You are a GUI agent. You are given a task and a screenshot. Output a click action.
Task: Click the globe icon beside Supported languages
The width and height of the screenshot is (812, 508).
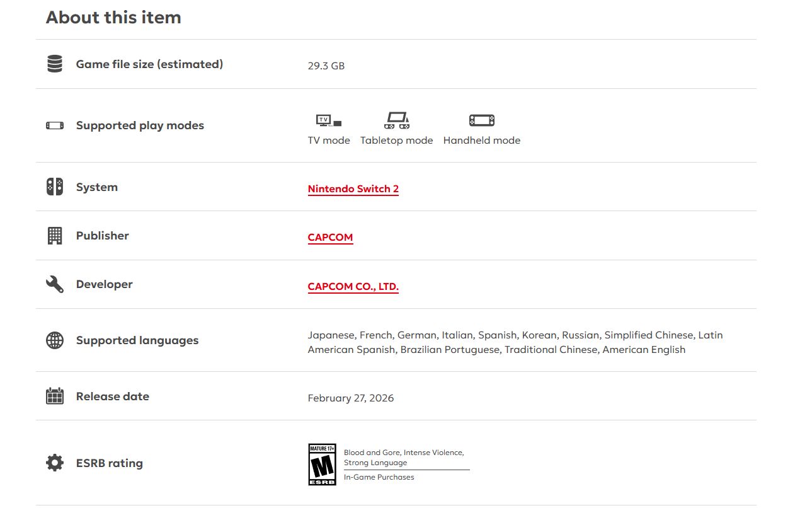click(x=55, y=340)
